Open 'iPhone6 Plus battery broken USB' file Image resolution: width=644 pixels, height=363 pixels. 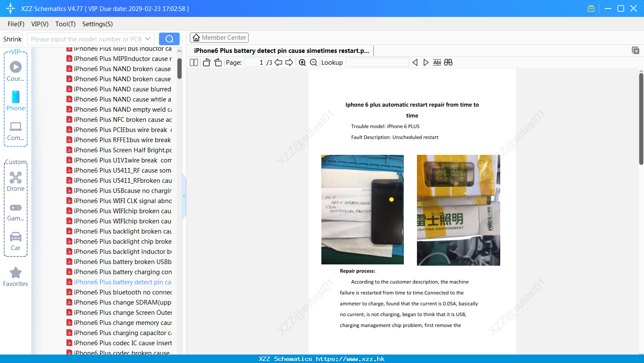[x=119, y=262]
